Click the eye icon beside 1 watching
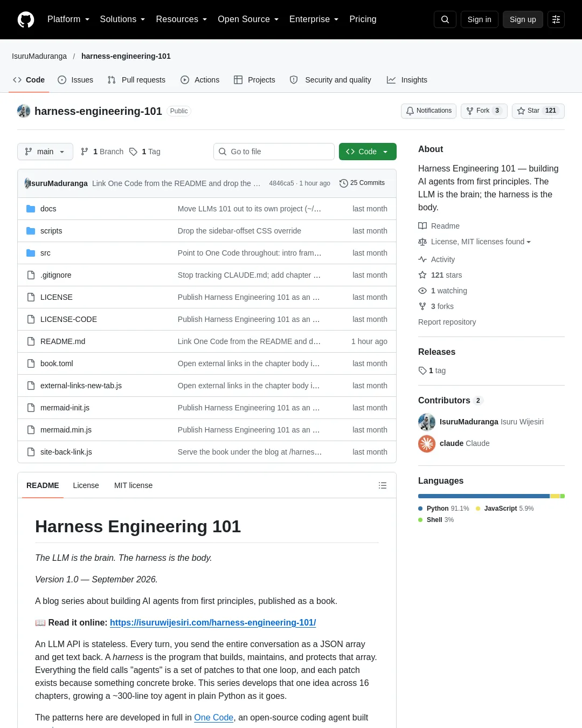 [422, 291]
